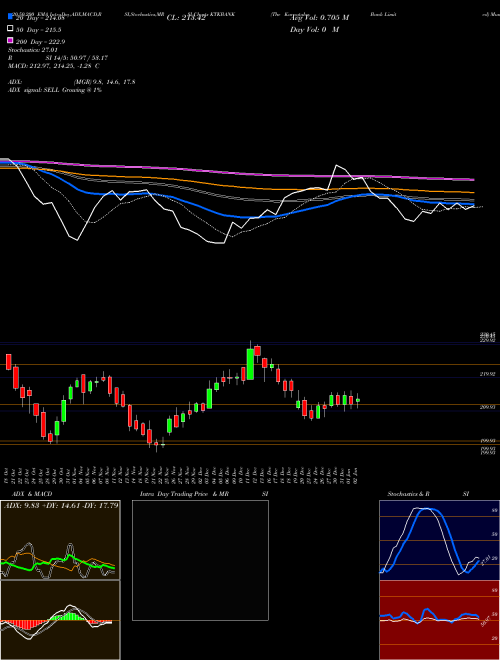Click the magenta 200 Day legend swatch

click(10, 41)
